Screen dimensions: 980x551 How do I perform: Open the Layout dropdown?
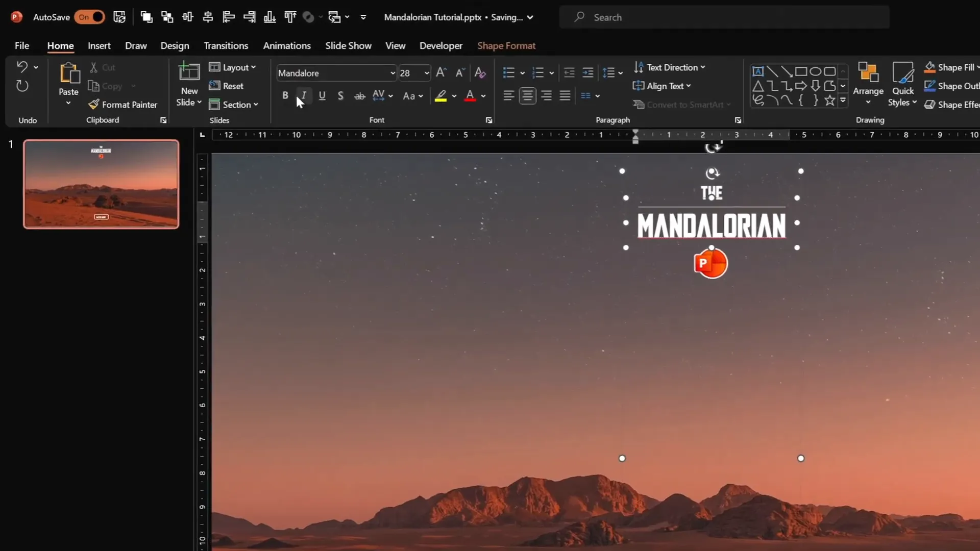233,67
